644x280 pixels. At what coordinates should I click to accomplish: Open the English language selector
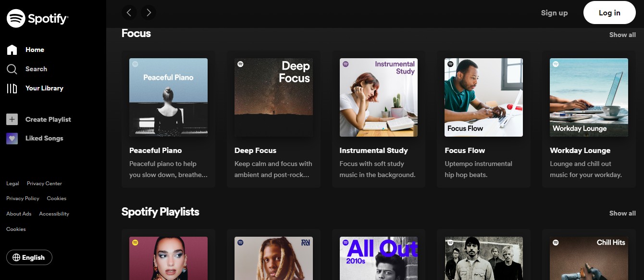tap(29, 257)
